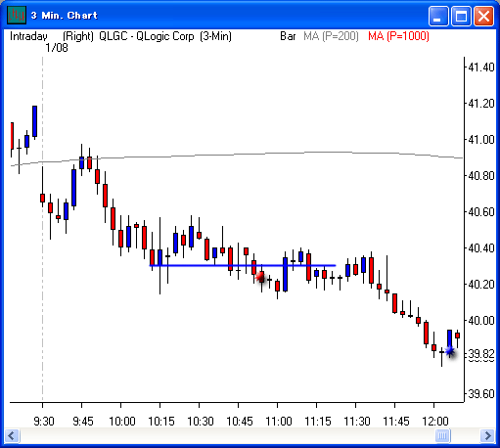Click the red sell marker near 10:54

pos(260,277)
